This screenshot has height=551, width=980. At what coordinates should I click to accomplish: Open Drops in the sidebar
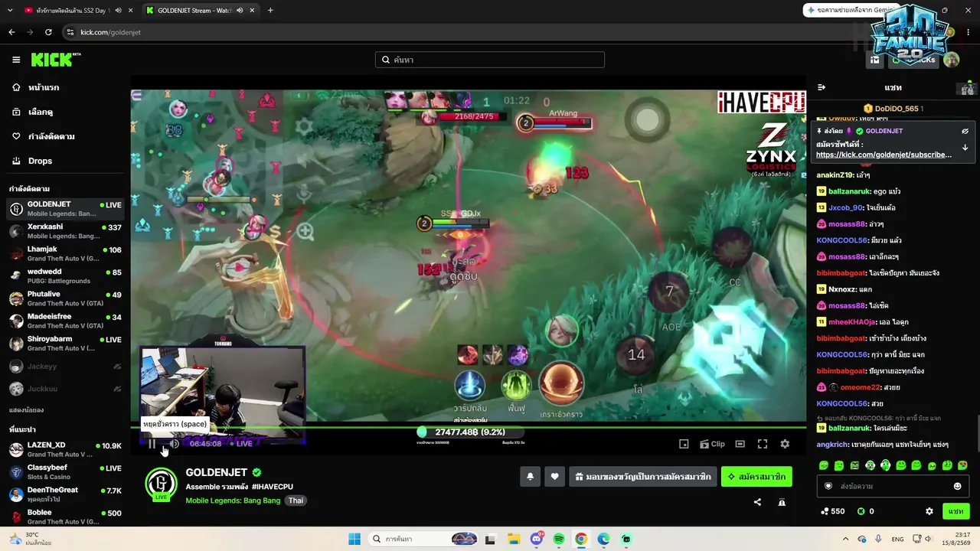(64, 161)
